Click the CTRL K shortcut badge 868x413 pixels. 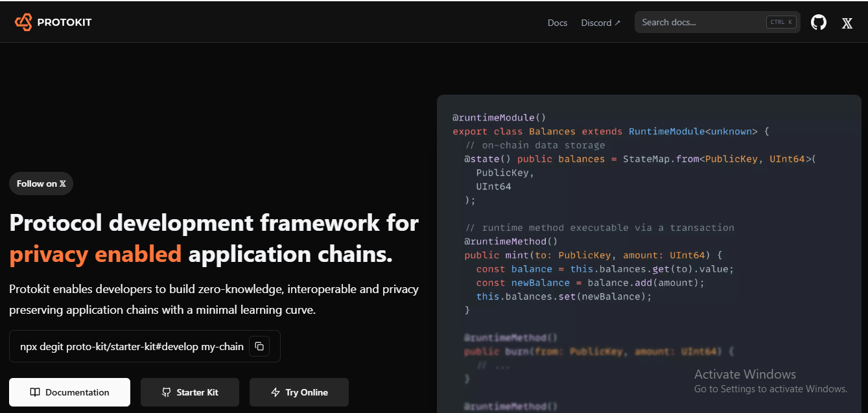tap(782, 22)
